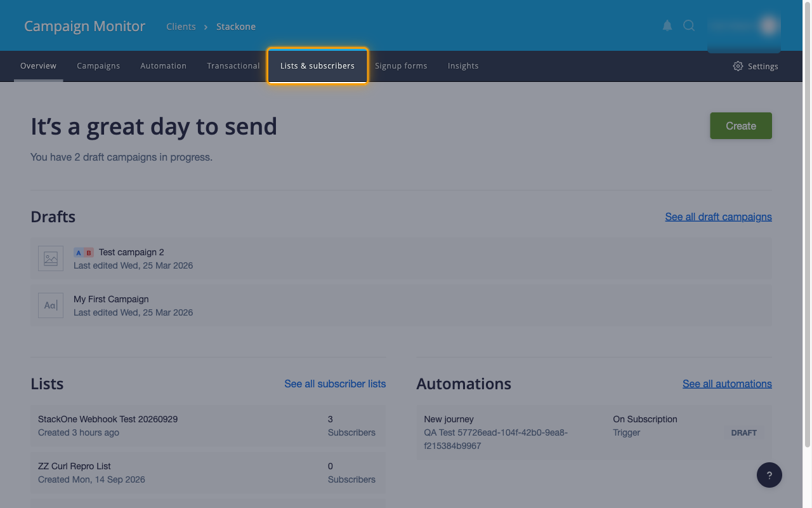The image size is (812, 508).
Task: Click the On Subscription trigger text
Action: coord(645,419)
